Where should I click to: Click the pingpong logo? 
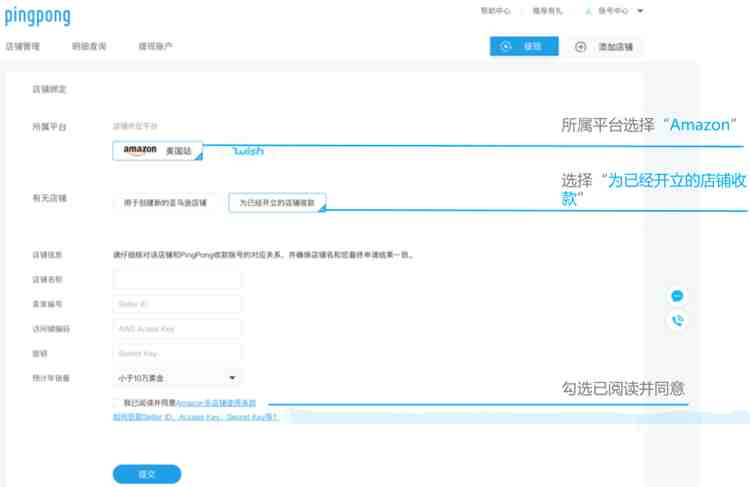38,15
